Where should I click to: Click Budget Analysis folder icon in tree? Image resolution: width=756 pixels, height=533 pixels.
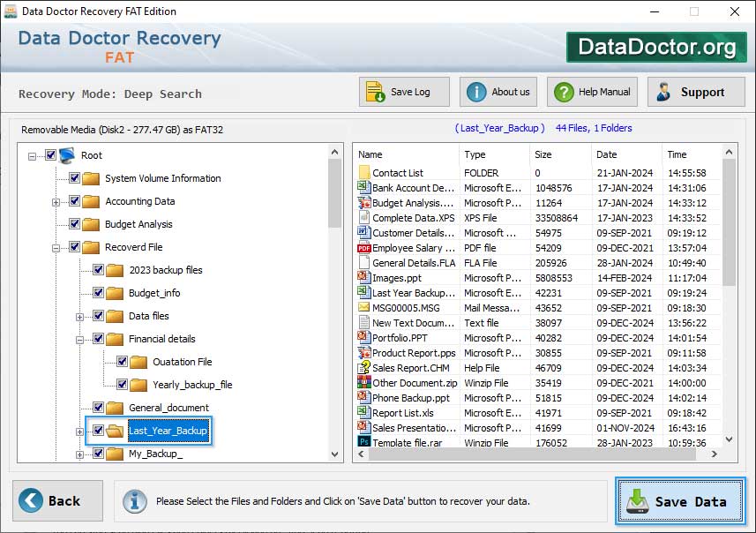pyautogui.click(x=91, y=224)
